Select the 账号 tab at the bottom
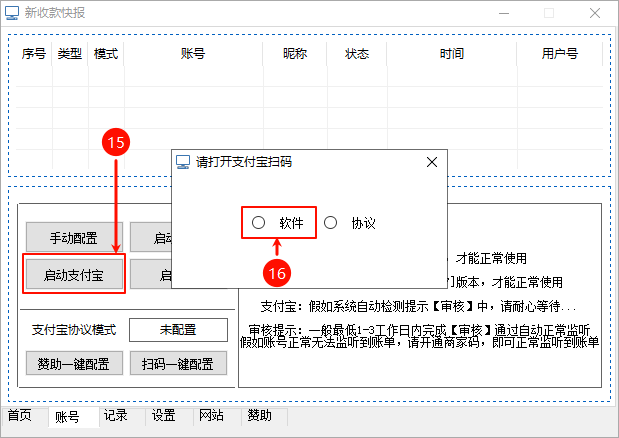 pos(67,416)
